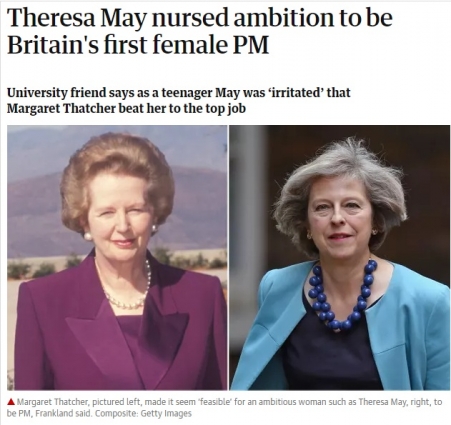Click the subheading starting 'University friend says'

(x=179, y=100)
